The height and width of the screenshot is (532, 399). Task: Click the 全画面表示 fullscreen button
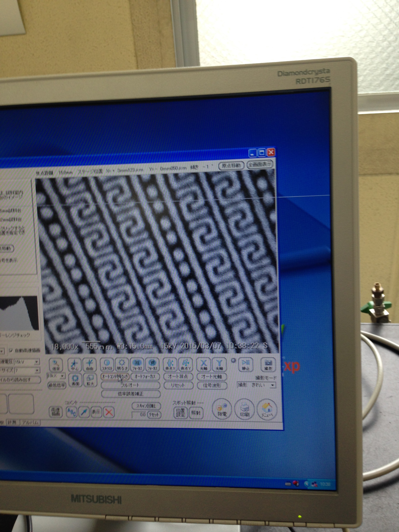pos(260,164)
